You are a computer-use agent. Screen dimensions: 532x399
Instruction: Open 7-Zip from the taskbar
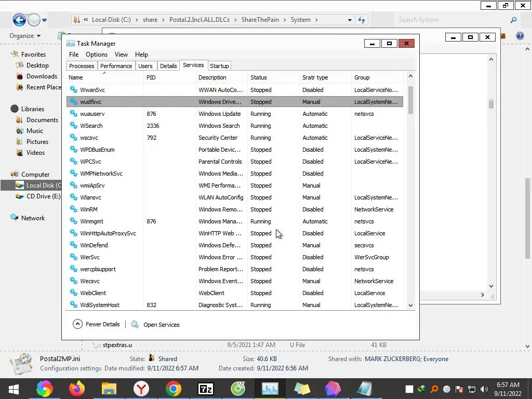206,389
